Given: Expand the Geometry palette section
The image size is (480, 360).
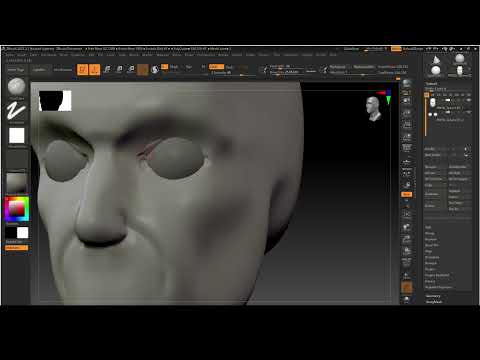Looking at the screenshot, I should pyautogui.click(x=433, y=296).
